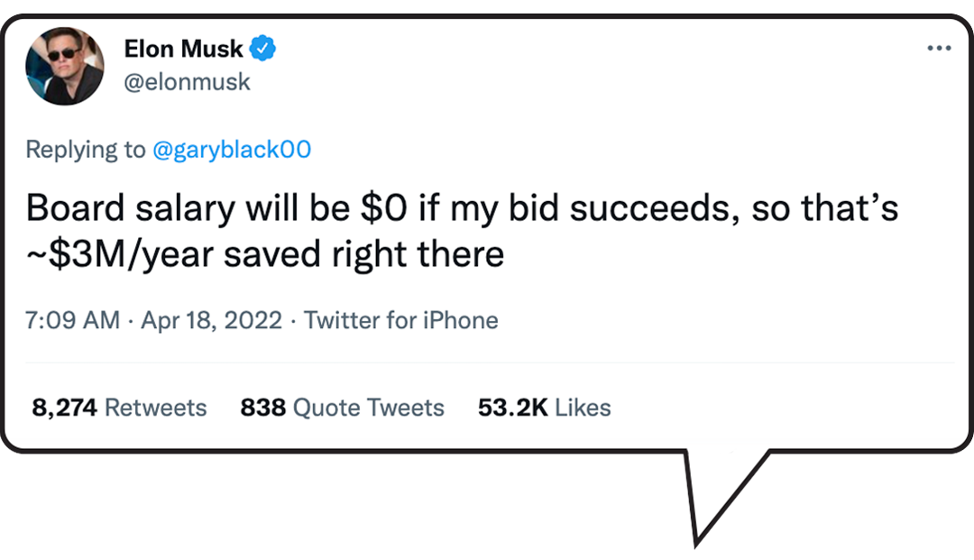Click the Apr 18, 2022 date
Image resolution: width=974 pixels, height=560 pixels.
pos(212,320)
